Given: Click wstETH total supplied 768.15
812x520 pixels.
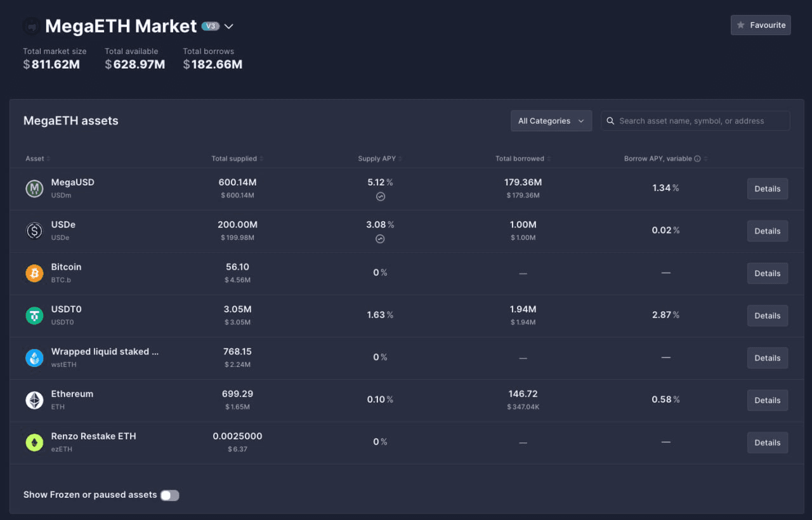Looking at the screenshot, I should tap(238, 352).
